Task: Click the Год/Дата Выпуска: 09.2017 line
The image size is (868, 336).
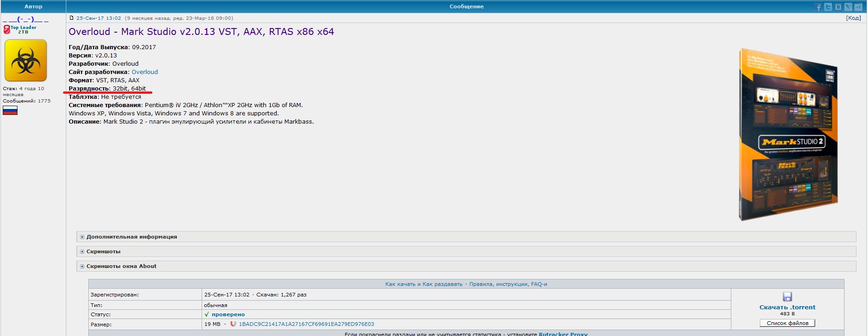Action: 112,47
